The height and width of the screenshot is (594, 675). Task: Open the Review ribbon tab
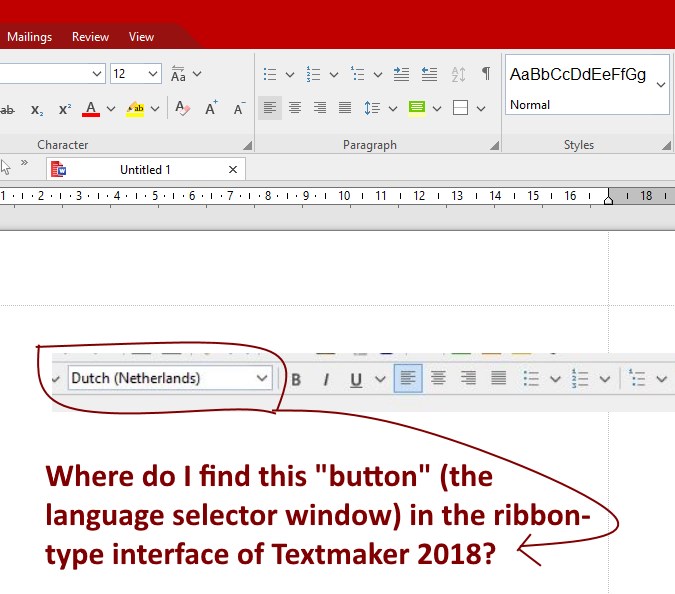[90, 37]
